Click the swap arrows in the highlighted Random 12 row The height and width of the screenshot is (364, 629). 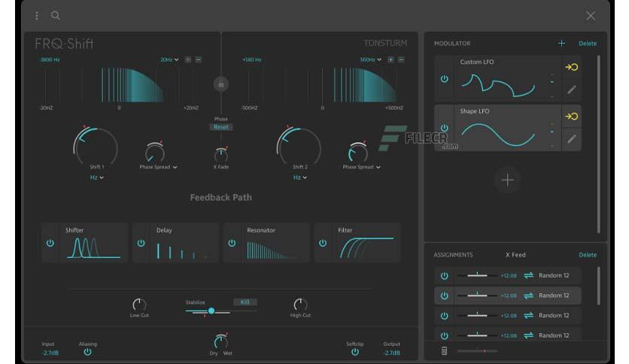[x=529, y=296]
